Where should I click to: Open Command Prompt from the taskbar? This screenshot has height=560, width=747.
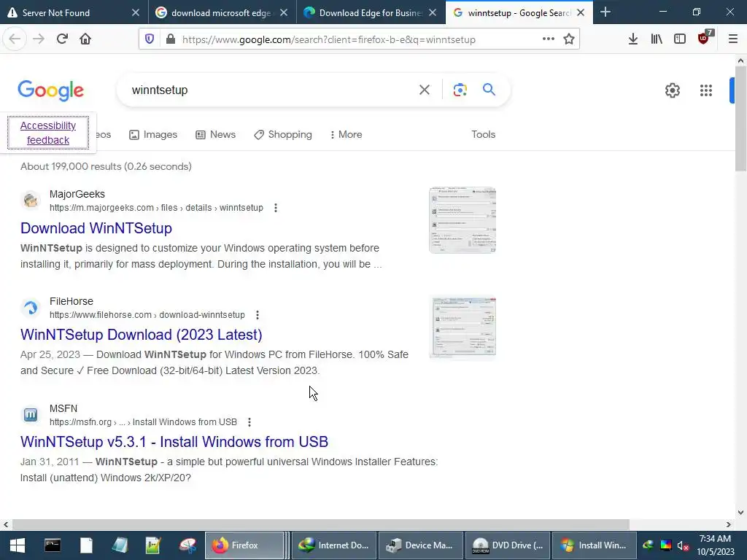53,545
